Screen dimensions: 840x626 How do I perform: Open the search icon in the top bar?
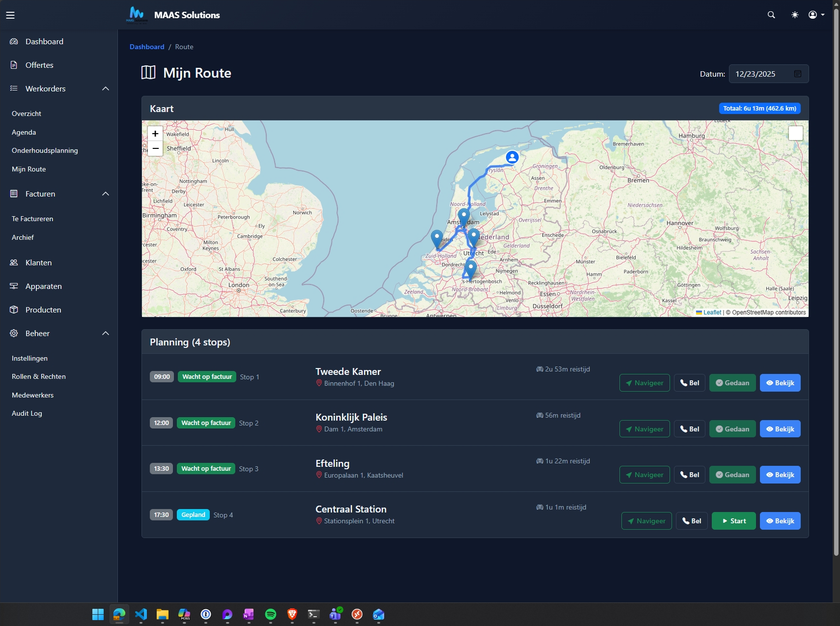pyautogui.click(x=771, y=14)
